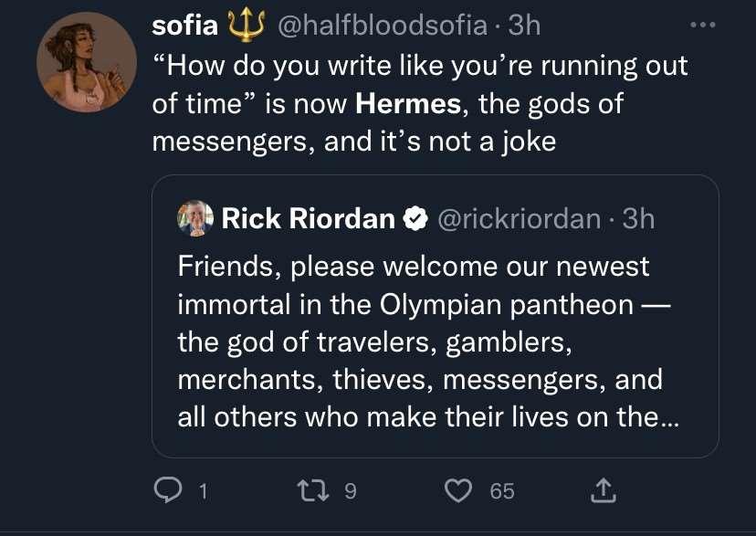Click the bold word Hermes in the tweet

point(408,104)
